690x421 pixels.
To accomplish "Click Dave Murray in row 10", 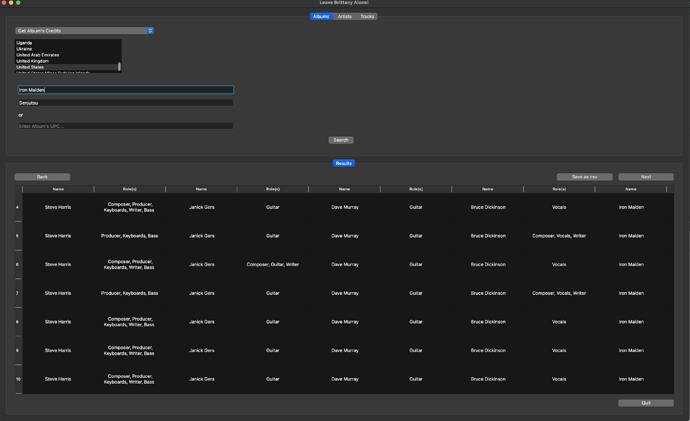I will pos(345,379).
